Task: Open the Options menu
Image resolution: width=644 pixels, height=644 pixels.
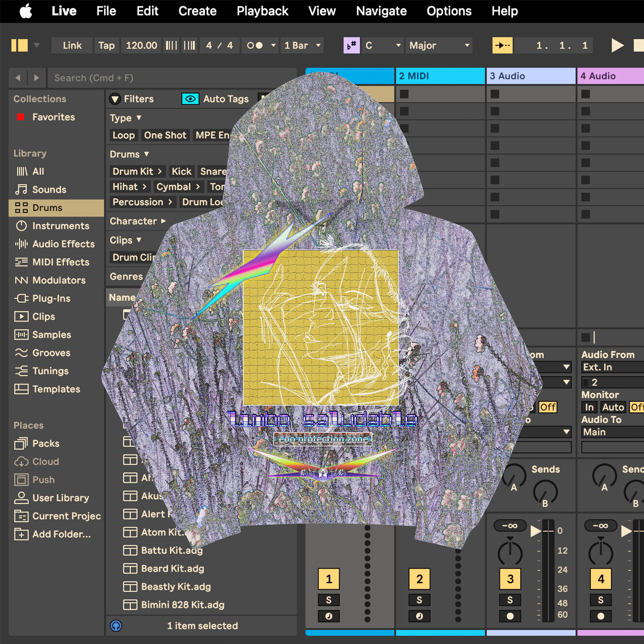Action: 449,11
